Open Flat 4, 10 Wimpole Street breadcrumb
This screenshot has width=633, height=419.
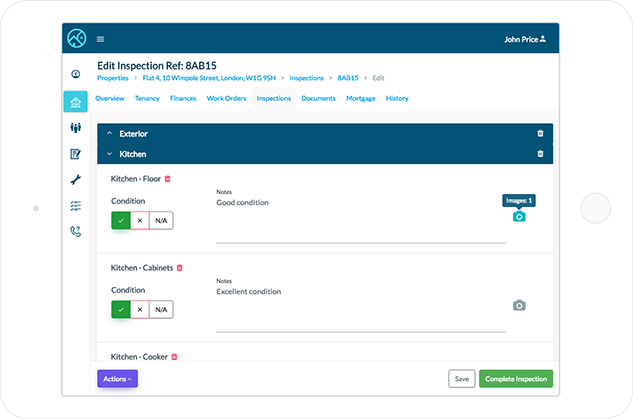[209, 78]
